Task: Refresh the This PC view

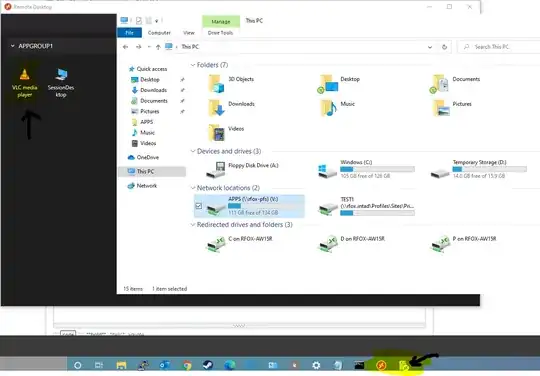Action: point(444,47)
